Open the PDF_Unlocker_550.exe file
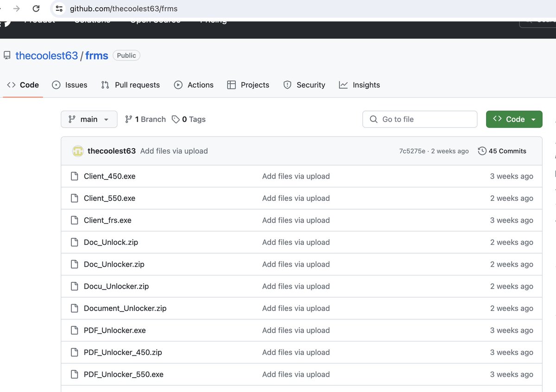Image resolution: width=556 pixels, height=392 pixels. (x=124, y=374)
